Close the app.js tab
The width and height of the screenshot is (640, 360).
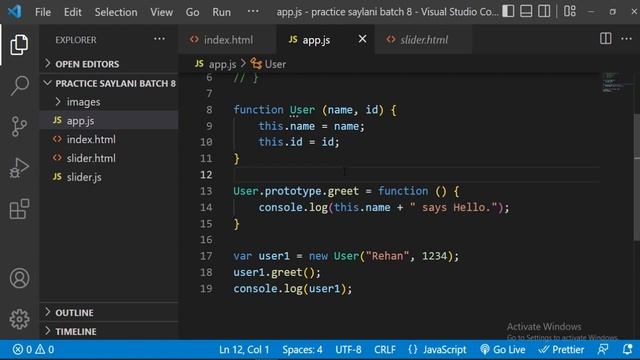click(362, 39)
